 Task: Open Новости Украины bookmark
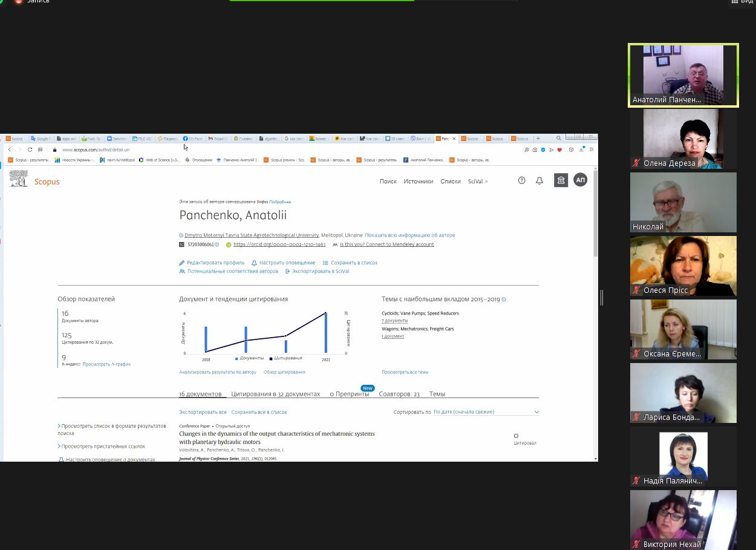pyautogui.click(x=74, y=160)
